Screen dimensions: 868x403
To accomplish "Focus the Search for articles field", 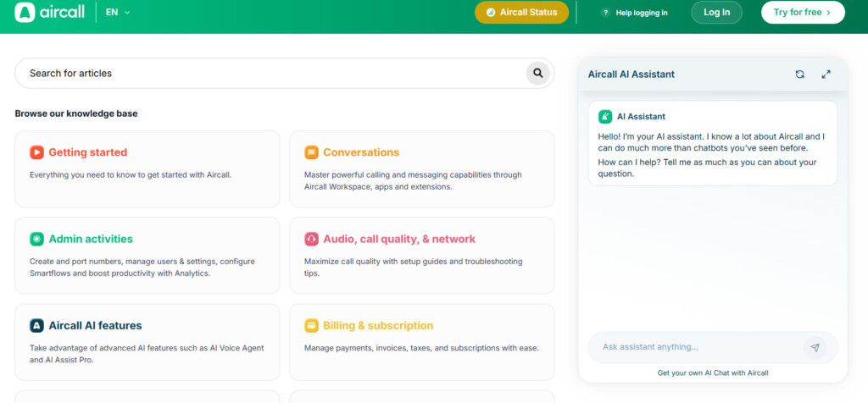I will 284,73.
